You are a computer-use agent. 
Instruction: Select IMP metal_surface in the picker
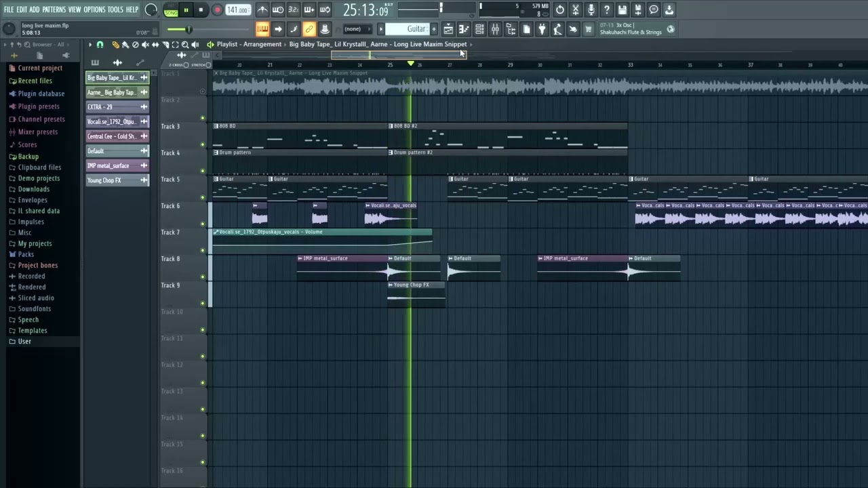click(117, 165)
